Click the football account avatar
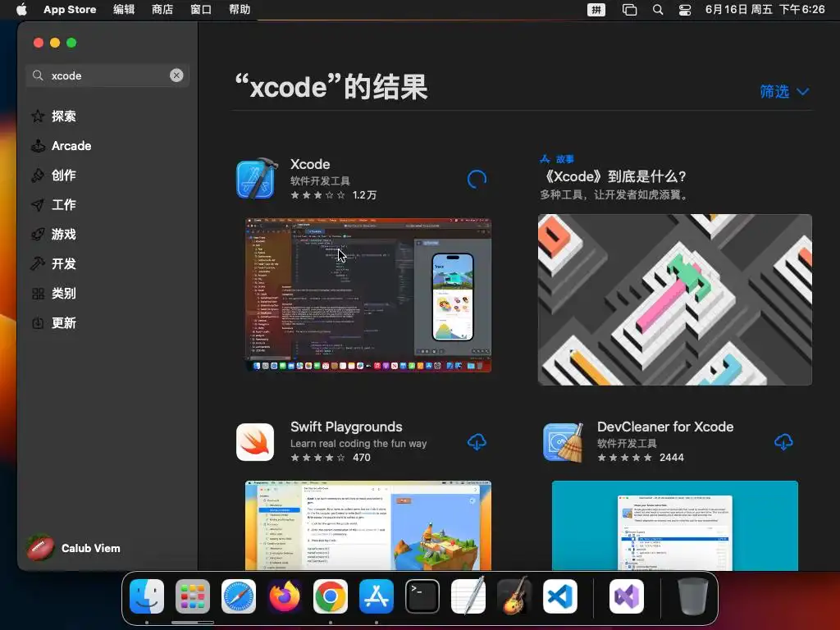The image size is (840, 630). (x=41, y=548)
